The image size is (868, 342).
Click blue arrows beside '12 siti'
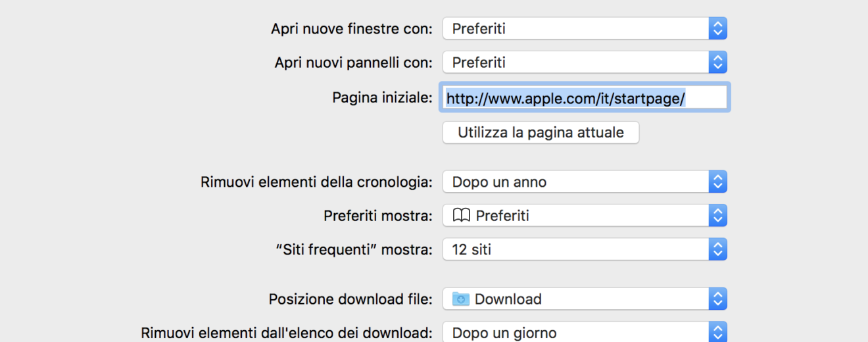(718, 249)
